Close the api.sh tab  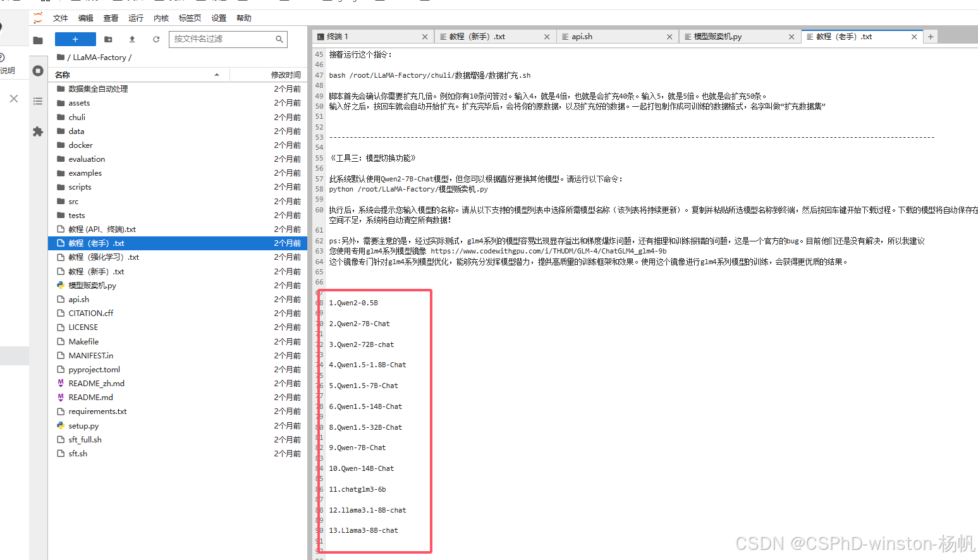[x=669, y=37]
